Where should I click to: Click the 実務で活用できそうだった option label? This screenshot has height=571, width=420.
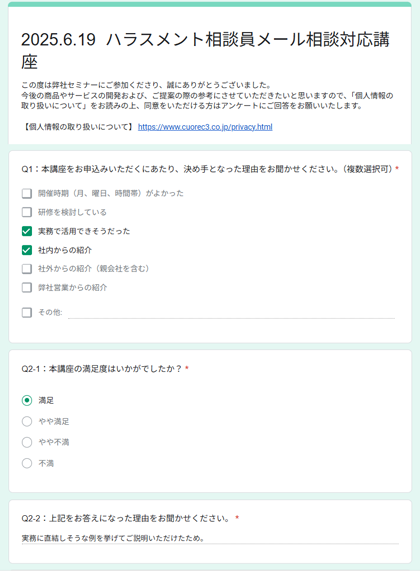(84, 231)
